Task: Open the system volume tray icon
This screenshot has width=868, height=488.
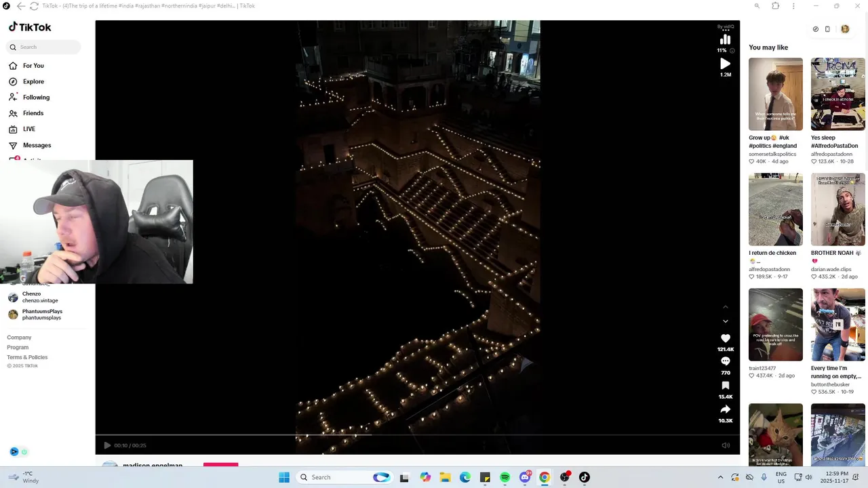Action: click(809, 477)
